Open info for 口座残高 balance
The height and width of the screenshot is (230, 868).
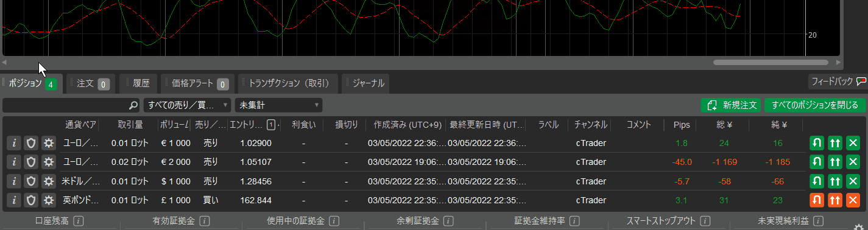point(78,221)
